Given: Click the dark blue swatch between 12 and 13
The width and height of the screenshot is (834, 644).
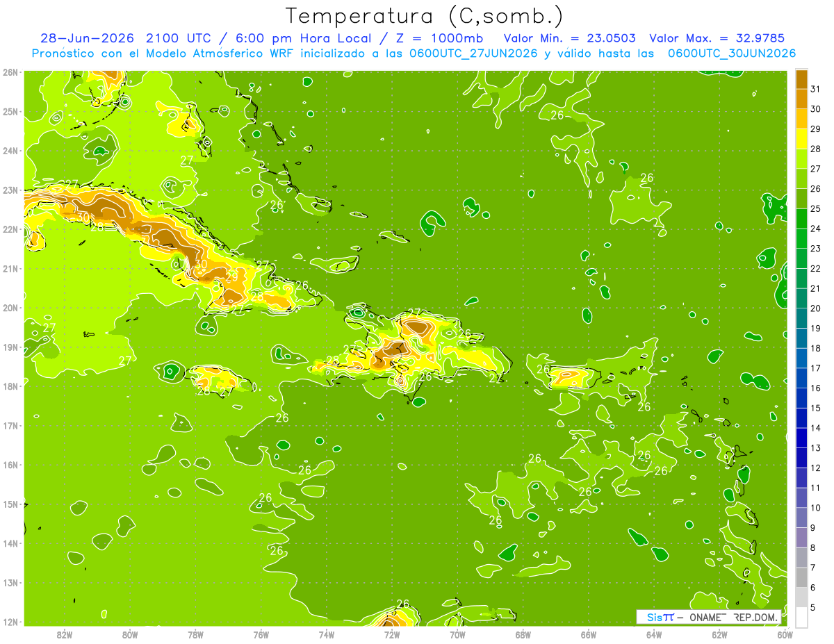Looking at the screenshot, I should 801,458.
